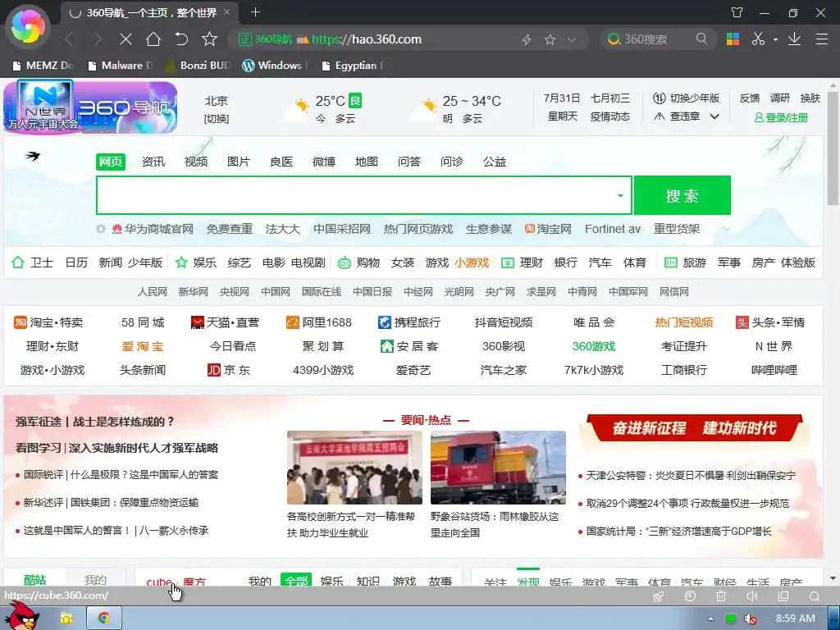Stop page loading with X button

126,39
